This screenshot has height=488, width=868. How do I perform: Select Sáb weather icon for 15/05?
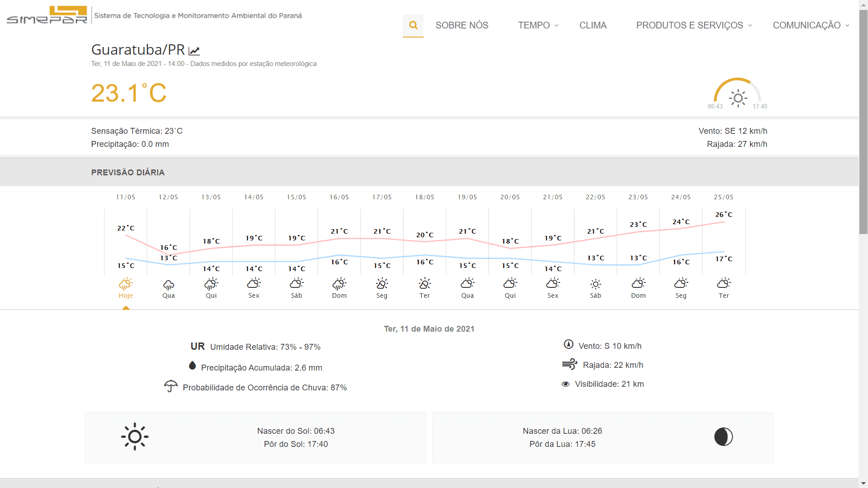297,283
